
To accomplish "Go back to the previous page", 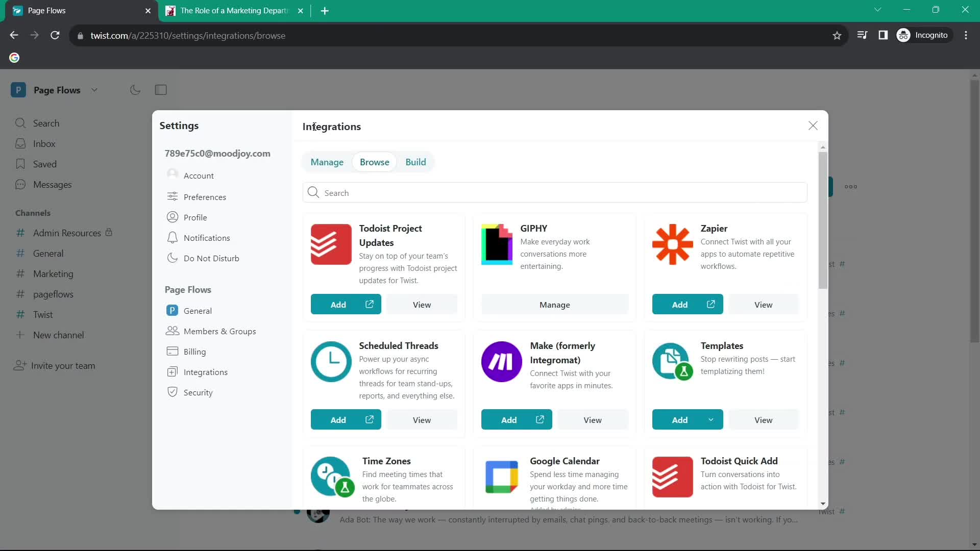I will point(14,35).
